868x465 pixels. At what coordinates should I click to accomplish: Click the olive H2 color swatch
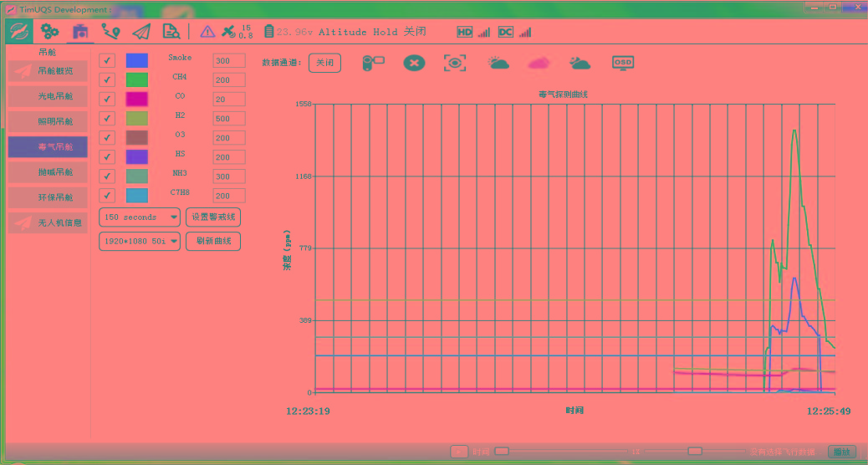point(137,119)
